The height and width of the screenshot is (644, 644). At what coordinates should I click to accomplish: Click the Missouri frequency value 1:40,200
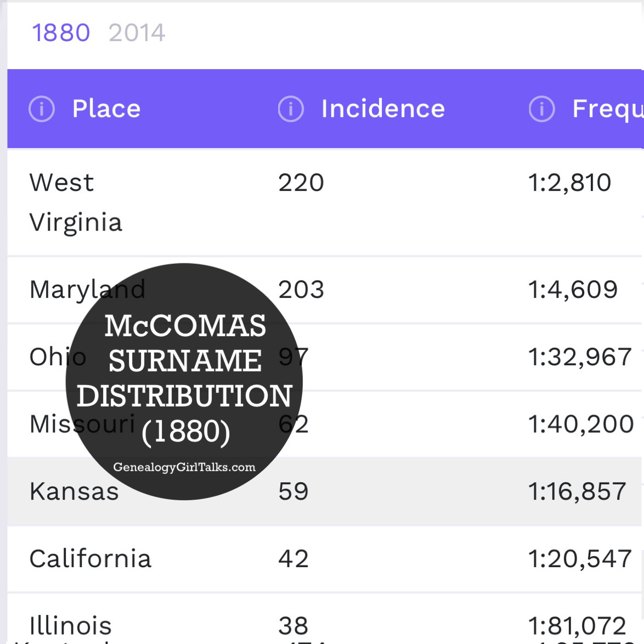[x=580, y=424]
